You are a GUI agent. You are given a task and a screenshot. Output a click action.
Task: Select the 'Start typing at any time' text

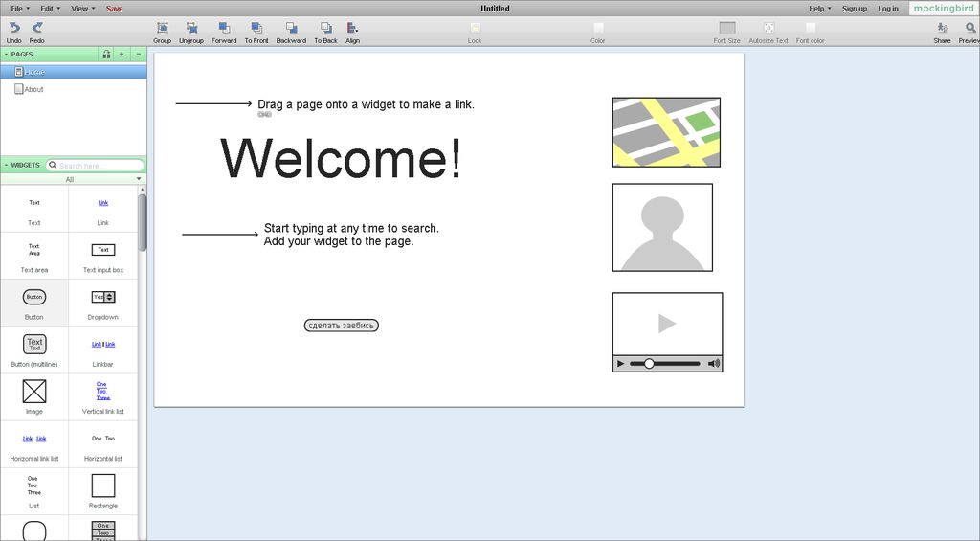(351, 235)
